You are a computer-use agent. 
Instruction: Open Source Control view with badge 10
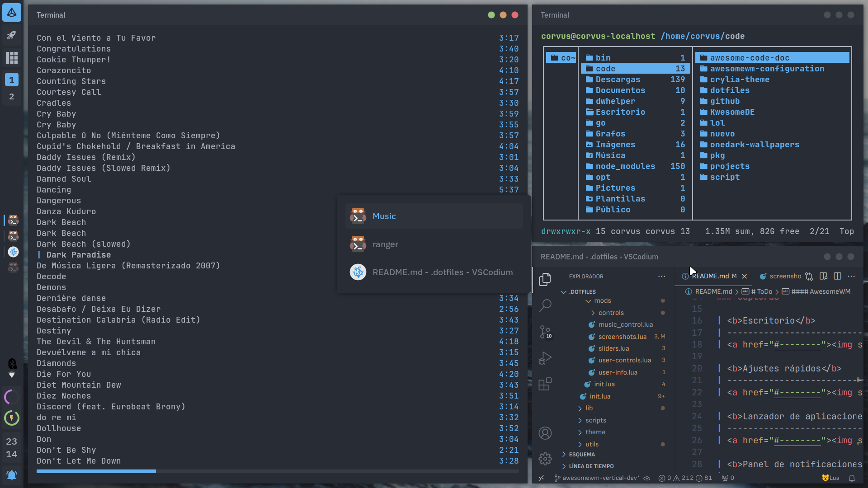545,332
